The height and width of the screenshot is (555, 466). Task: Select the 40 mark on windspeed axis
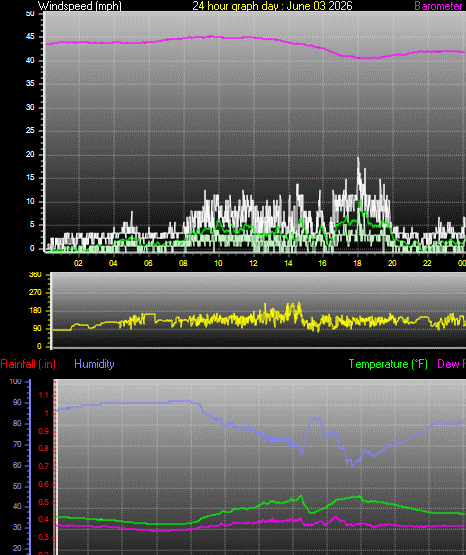click(30, 60)
